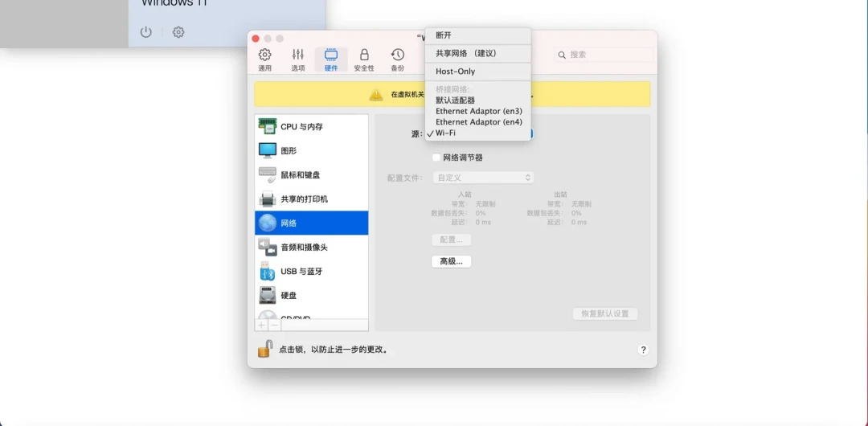This screenshot has height=426, width=868.
Task: Click the 源 popup button arrows
Action: pyautogui.click(x=531, y=133)
